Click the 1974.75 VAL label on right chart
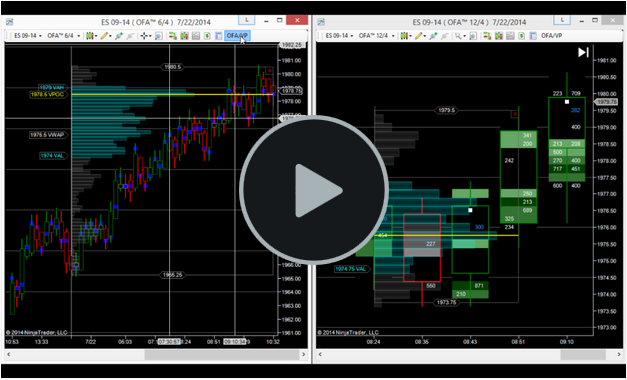Image resolution: width=627 pixels, height=380 pixels. (x=351, y=269)
